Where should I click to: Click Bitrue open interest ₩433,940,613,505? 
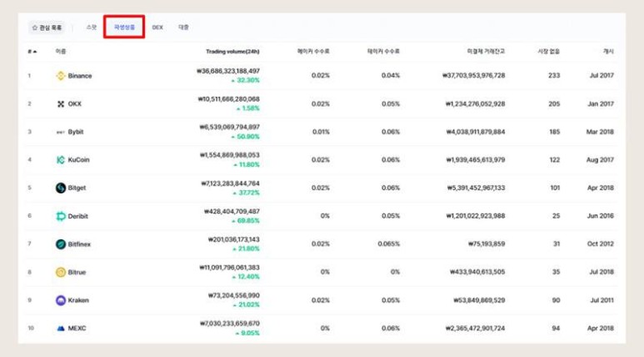pyautogui.click(x=477, y=272)
